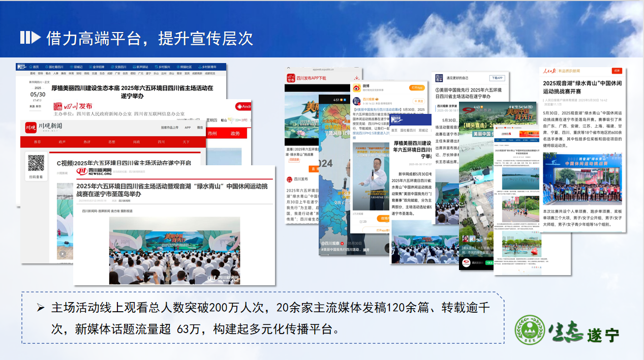This screenshot has width=644, height=360.
Task: Click the 四川发布 app logo icon
Action: pyautogui.click(x=291, y=77)
